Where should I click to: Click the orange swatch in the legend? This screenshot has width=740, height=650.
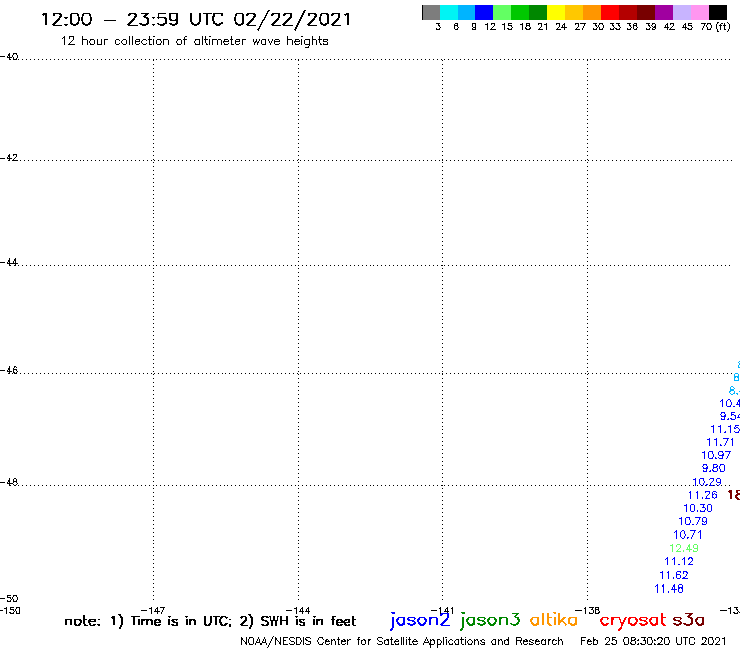[x=592, y=12]
